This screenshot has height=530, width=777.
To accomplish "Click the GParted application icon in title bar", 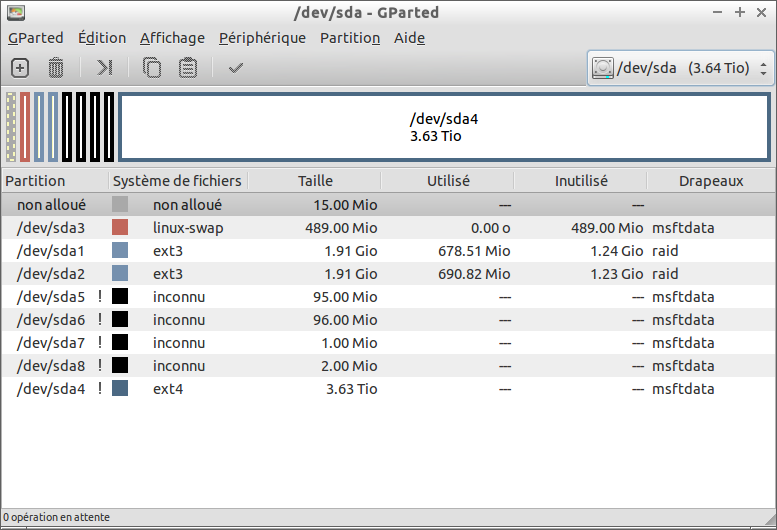I will 16,13.
